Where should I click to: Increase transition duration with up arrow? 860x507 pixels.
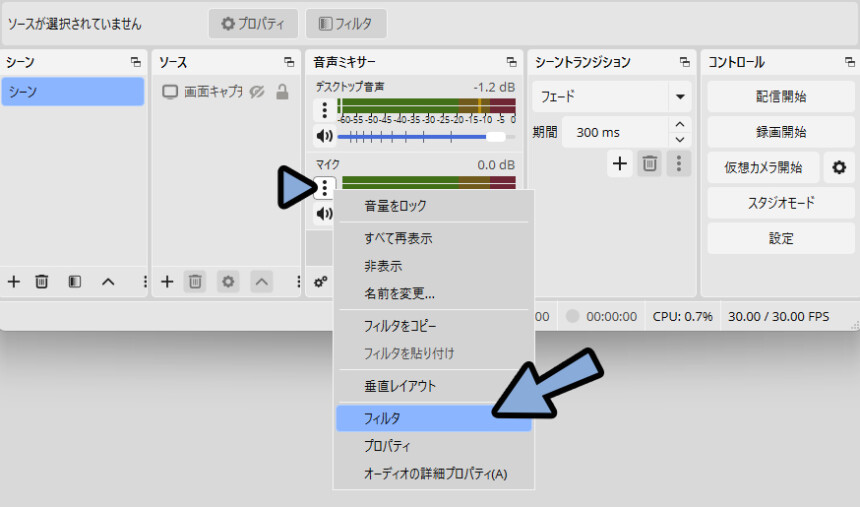pyautogui.click(x=680, y=125)
